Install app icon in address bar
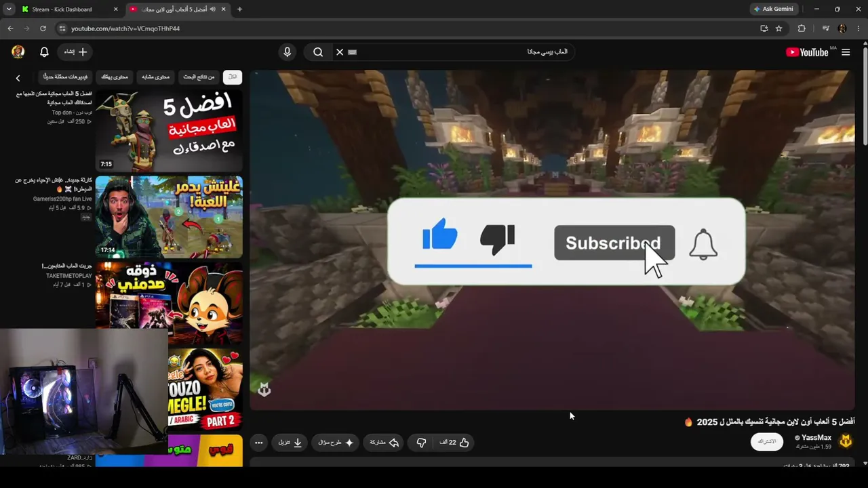This screenshot has width=868, height=488. [764, 28]
